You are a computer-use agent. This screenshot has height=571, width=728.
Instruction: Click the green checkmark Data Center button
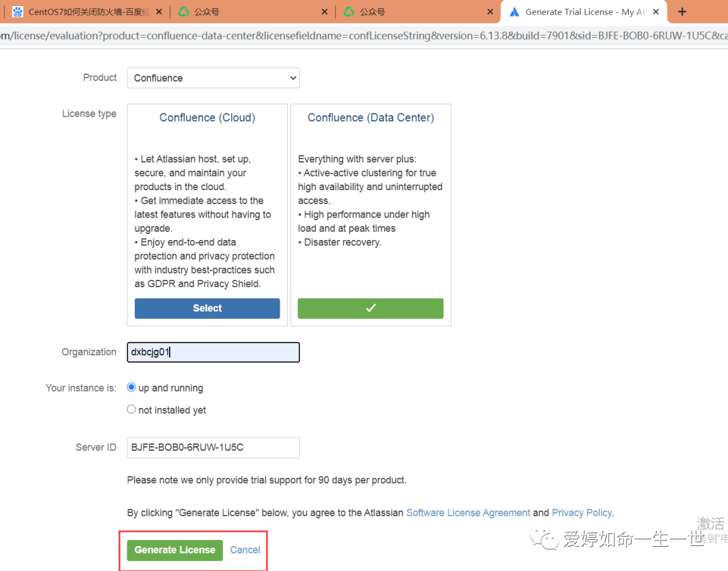371,308
